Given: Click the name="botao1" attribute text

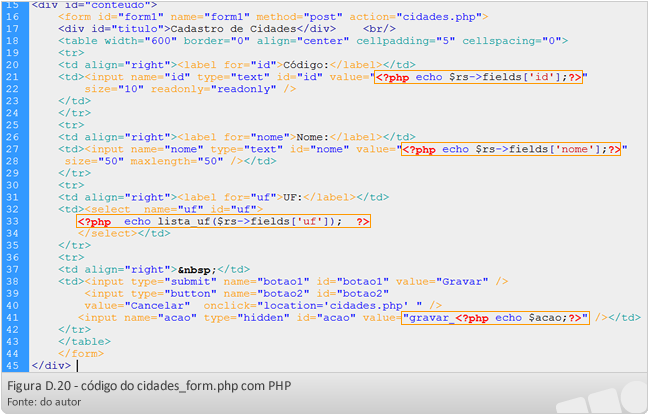Looking at the screenshot, I should click(x=266, y=282).
